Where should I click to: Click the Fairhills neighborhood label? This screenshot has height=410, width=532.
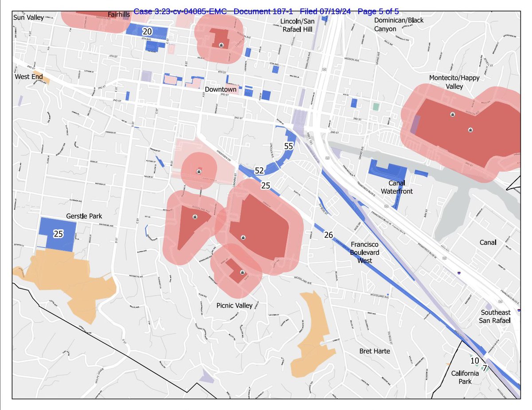point(119,15)
